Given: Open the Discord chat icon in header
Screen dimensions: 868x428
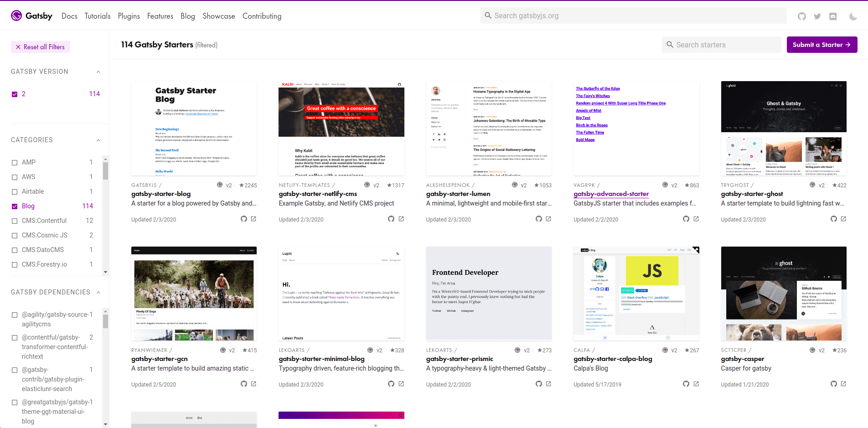Looking at the screenshot, I should 833,16.
